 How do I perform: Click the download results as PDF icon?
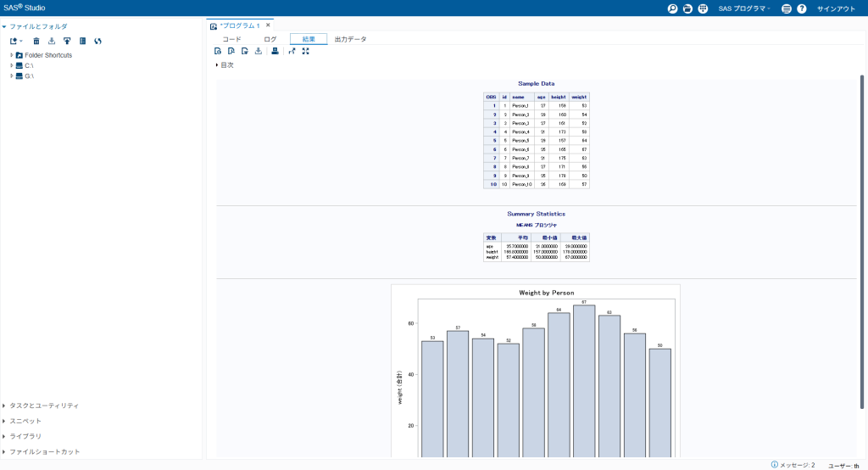pos(231,51)
